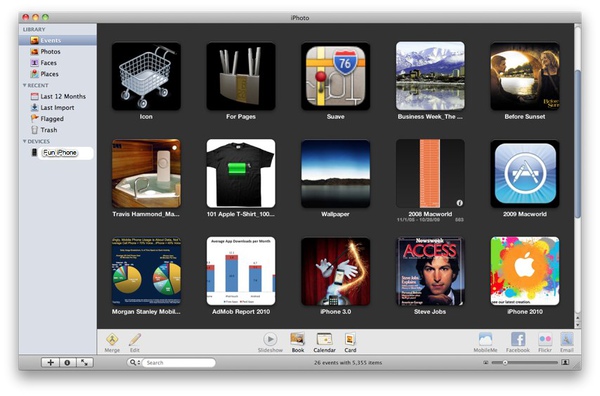
Task: Open the Morgan Stanley Mobile event
Action: (146, 271)
